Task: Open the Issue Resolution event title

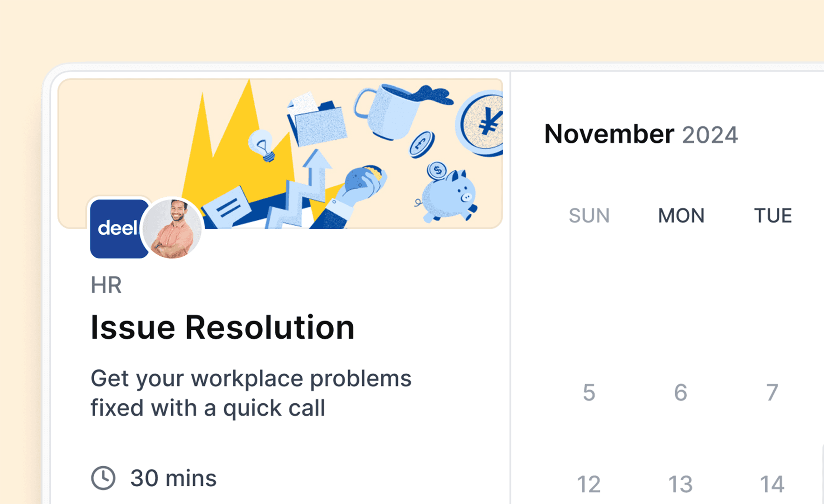Action: point(222,327)
